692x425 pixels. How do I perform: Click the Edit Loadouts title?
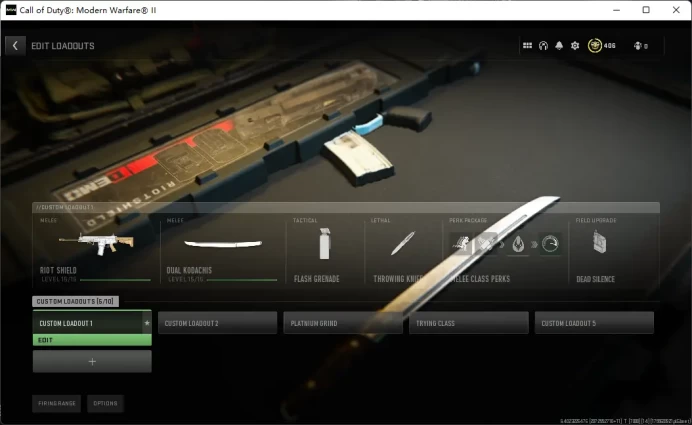[63, 46]
